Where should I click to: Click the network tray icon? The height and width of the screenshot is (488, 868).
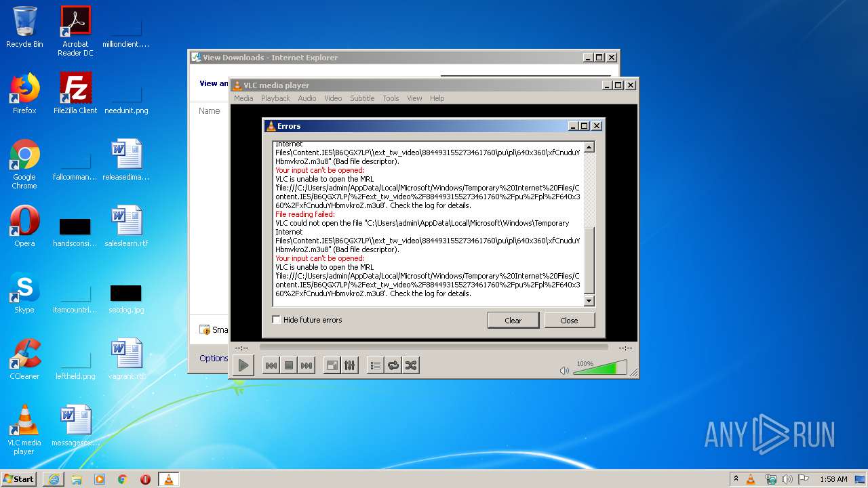(770, 479)
